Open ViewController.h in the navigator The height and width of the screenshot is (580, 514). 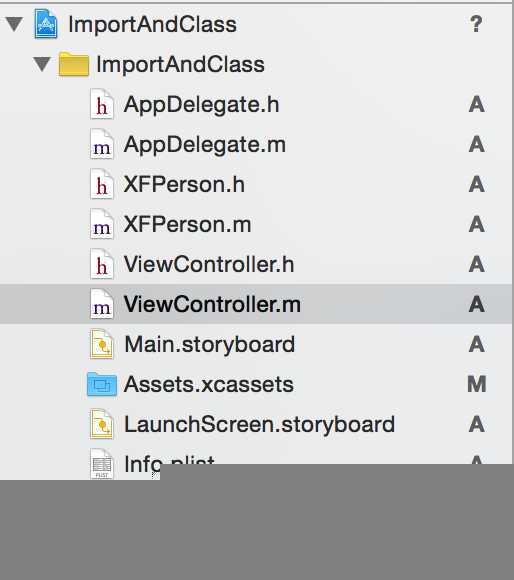pyautogui.click(x=209, y=264)
